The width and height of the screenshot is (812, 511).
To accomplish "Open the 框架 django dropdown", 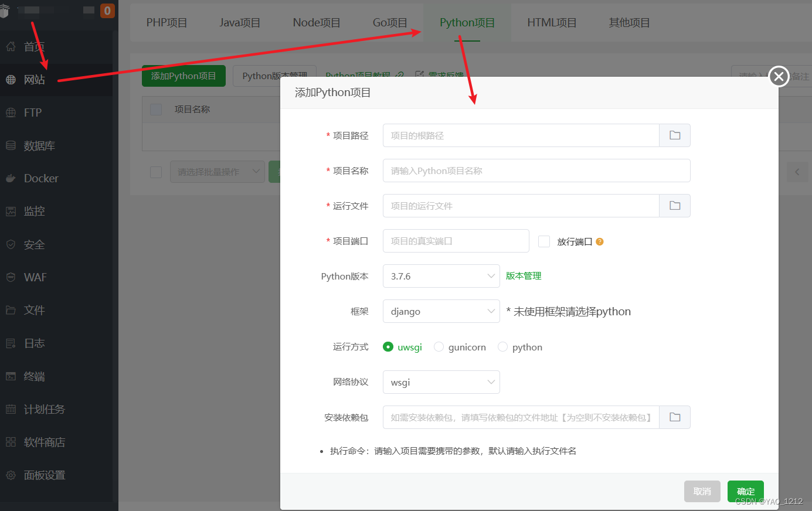I will pos(441,311).
